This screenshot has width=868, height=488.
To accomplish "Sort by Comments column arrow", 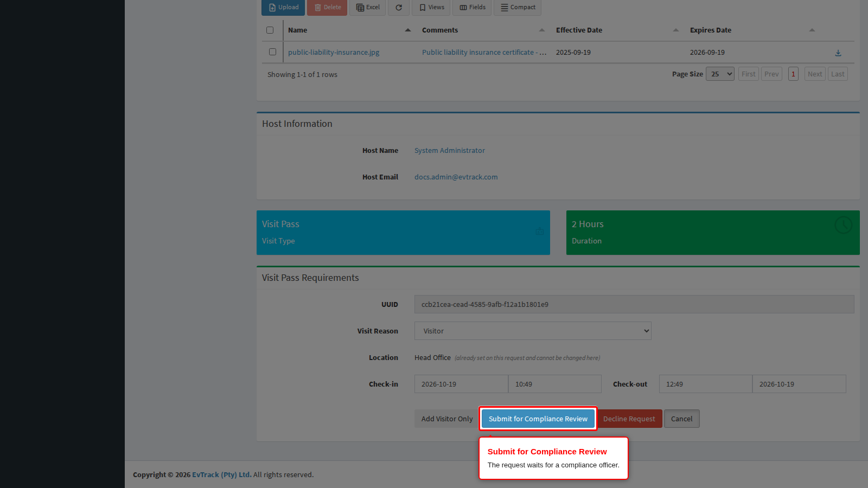I will click(x=542, y=30).
